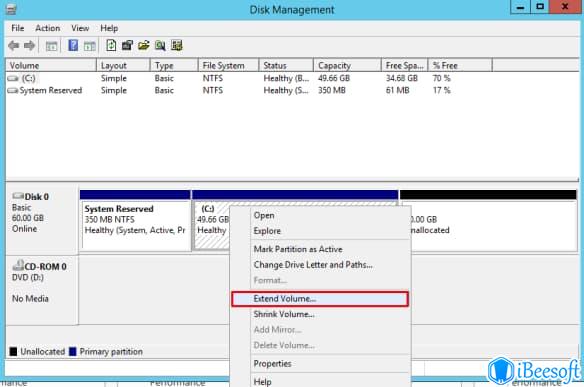Minimize the Disk Management window
584x387 pixels.
[520, 7]
